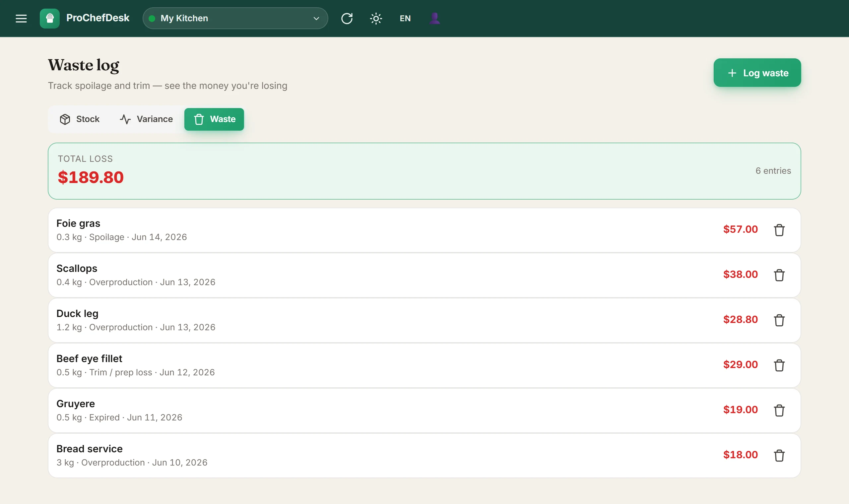The height and width of the screenshot is (504, 849).
Task: Click the Bread service entry name
Action: pos(89,449)
